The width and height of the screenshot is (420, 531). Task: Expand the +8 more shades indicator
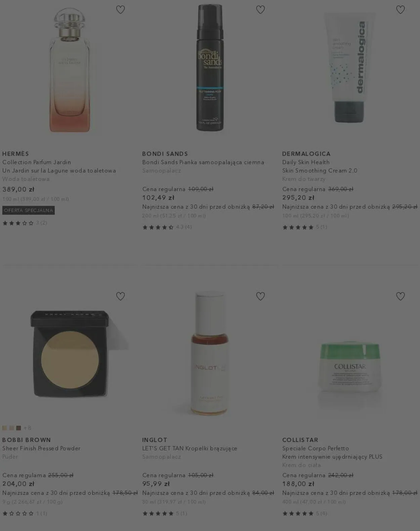[27, 428]
